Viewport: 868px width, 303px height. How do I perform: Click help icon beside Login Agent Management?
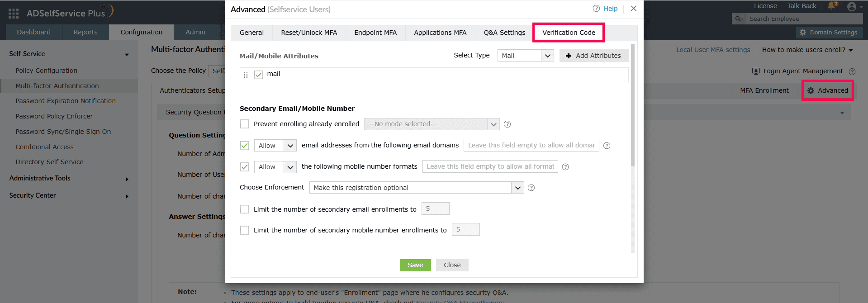click(852, 71)
